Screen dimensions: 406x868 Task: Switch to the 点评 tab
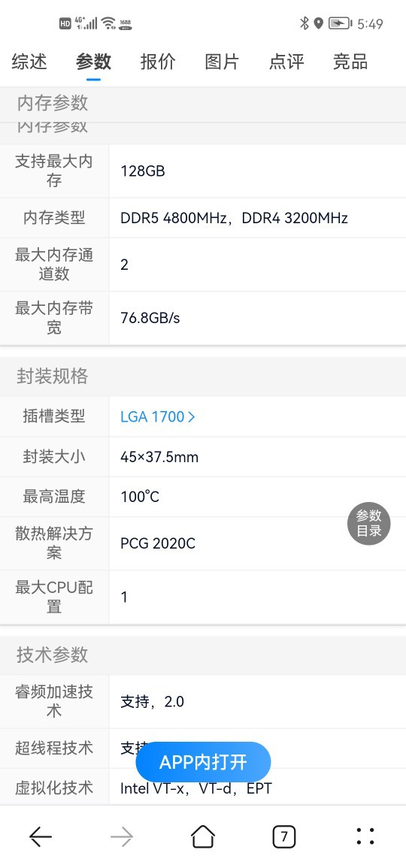[286, 62]
